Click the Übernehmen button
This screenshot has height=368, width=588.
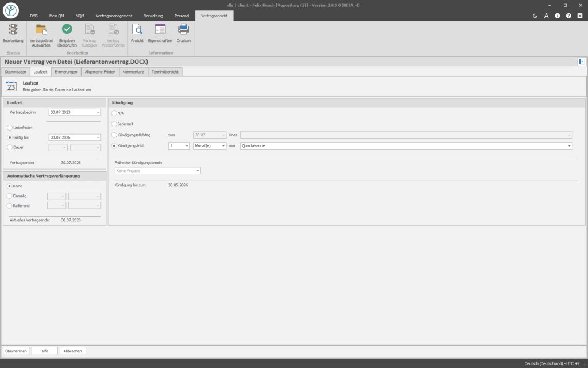coord(16,351)
